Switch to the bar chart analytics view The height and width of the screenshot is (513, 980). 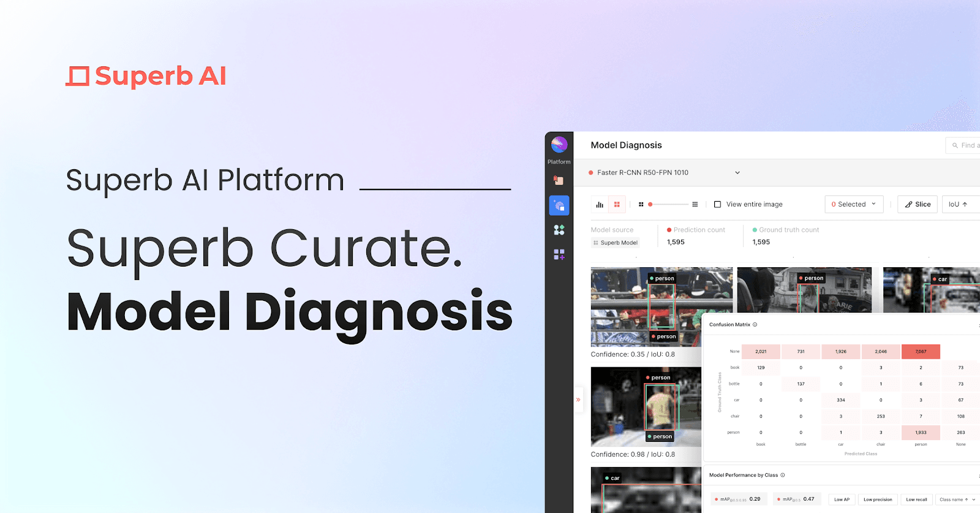click(600, 205)
